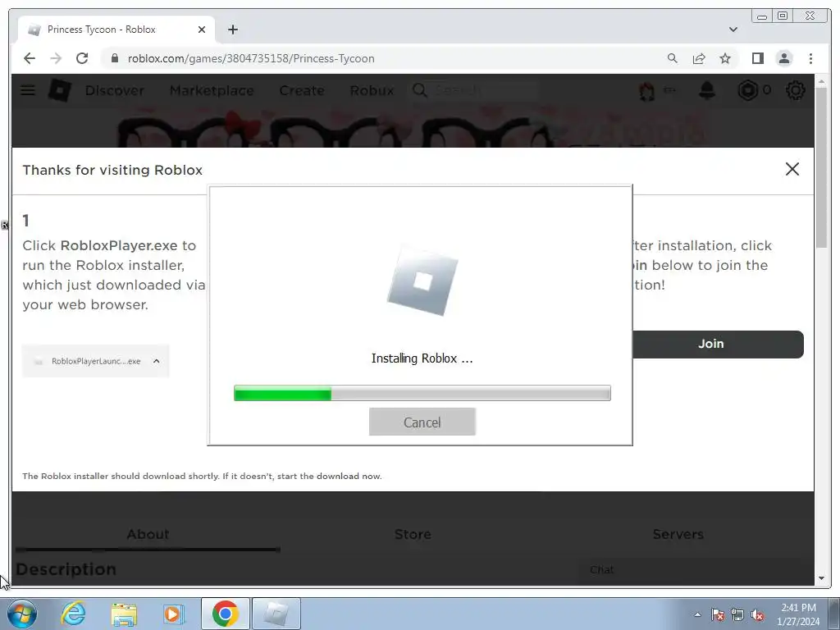Click the padlock site info icon
Viewport: 840px width, 630px height.
(x=115, y=58)
